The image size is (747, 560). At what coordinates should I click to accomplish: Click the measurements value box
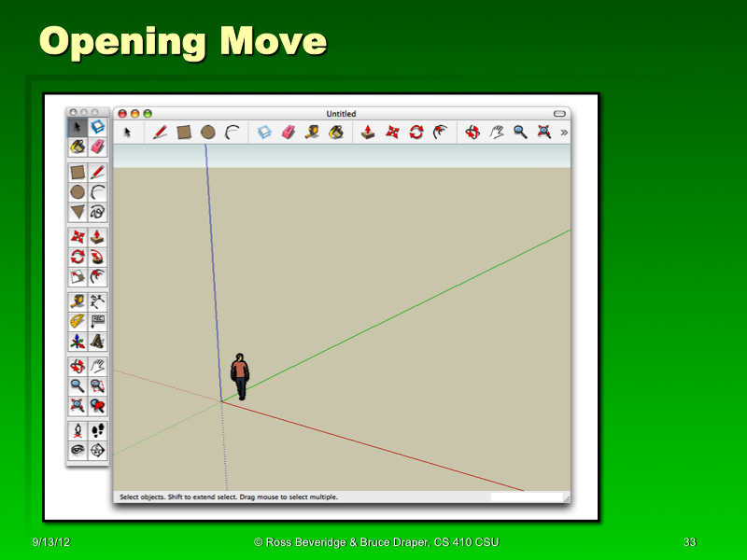click(528, 496)
